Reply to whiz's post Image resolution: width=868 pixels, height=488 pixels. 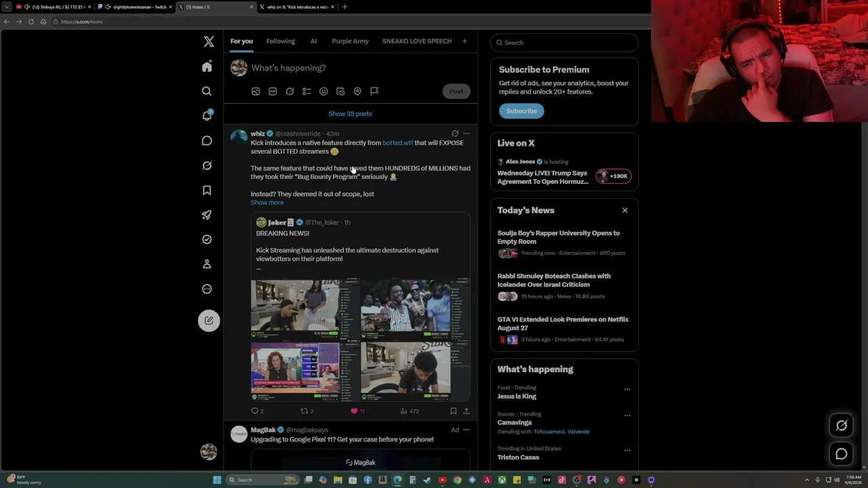pos(256,411)
